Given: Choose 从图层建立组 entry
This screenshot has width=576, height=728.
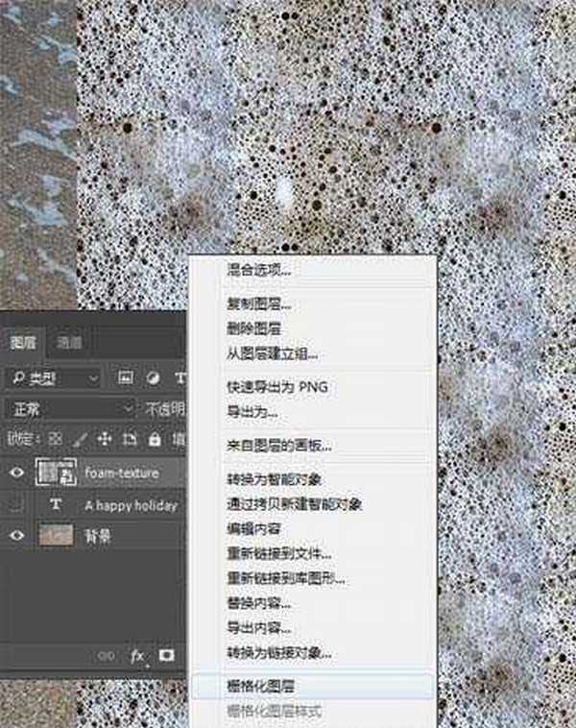Looking at the screenshot, I should pos(272,354).
